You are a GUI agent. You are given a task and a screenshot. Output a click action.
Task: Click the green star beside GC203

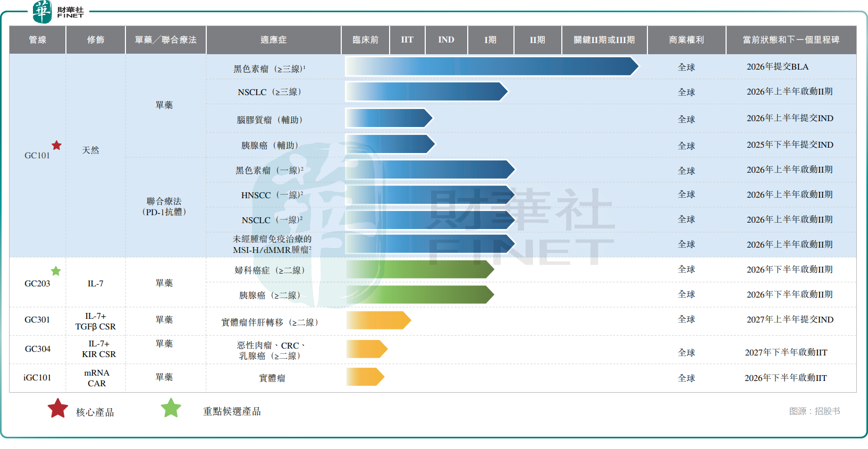point(56,271)
